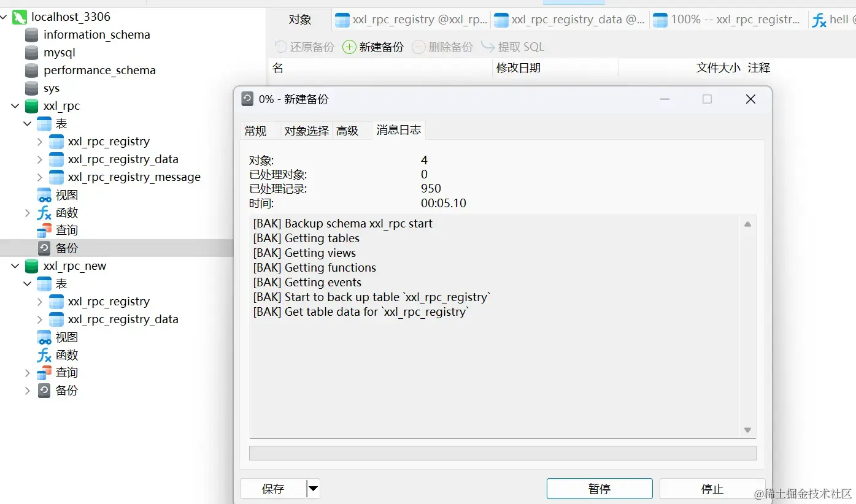Sort by the 修改日期 column header
The height and width of the screenshot is (504, 856).
coord(555,68)
